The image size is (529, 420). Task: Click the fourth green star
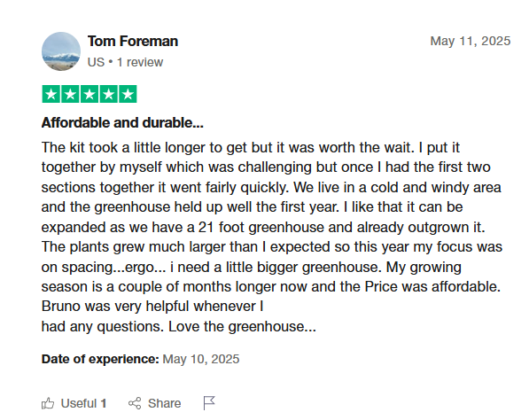[109, 94]
